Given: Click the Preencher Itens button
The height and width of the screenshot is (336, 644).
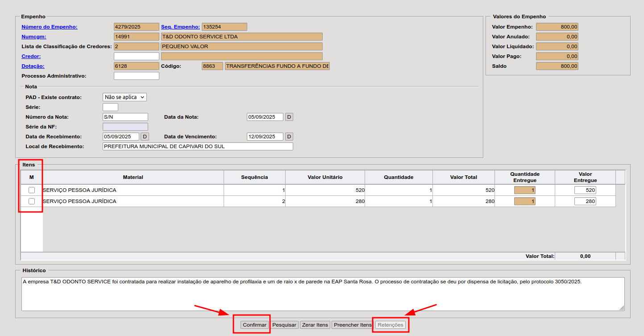Looking at the screenshot, I should tap(353, 325).
